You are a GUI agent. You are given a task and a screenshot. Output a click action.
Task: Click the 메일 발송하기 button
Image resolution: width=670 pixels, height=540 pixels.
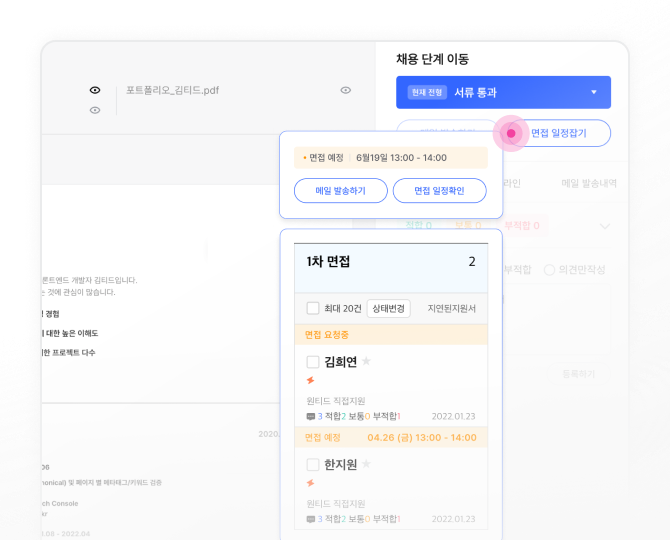pyautogui.click(x=341, y=191)
